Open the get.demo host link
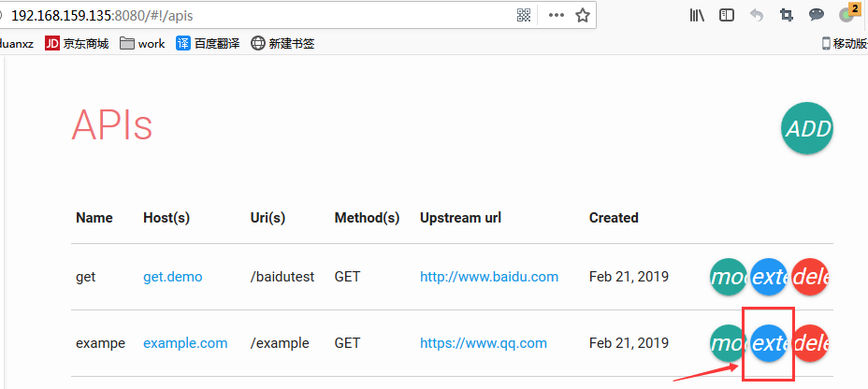 click(172, 277)
